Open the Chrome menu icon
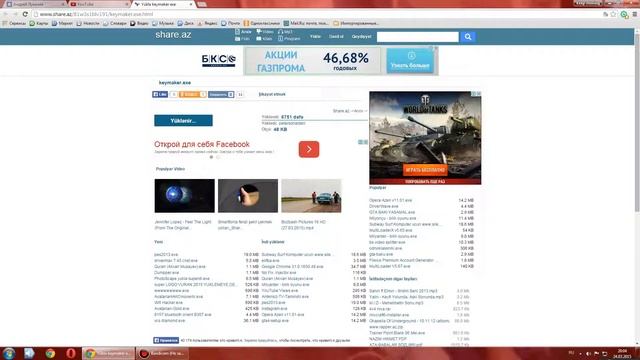The width and height of the screenshot is (640, 360). point(635,14)
